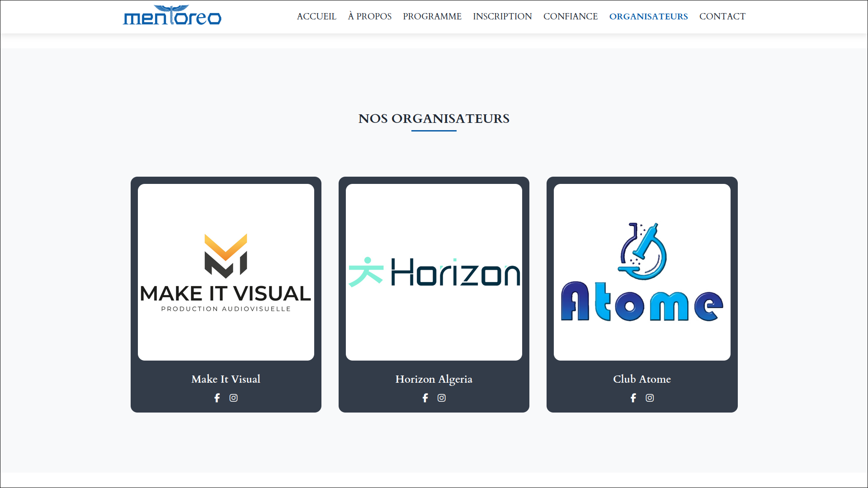Screen dimensions: 868x488
Task: Open the Confiance nav link
Action: click(570, 16)
